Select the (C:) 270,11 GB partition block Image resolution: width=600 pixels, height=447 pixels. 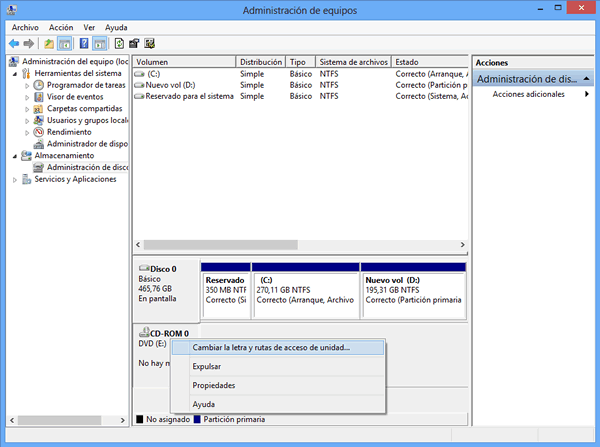click(x=306, y=290)
